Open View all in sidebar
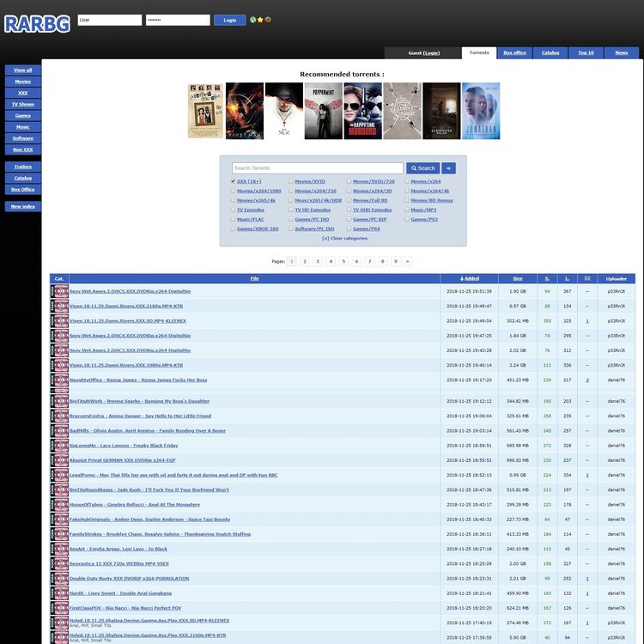 (x=23, y=70)
